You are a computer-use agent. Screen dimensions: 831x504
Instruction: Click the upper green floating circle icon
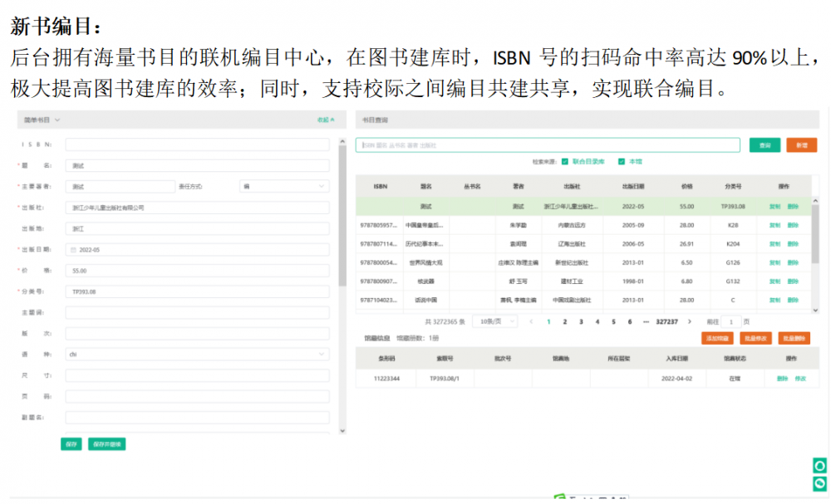819,466
